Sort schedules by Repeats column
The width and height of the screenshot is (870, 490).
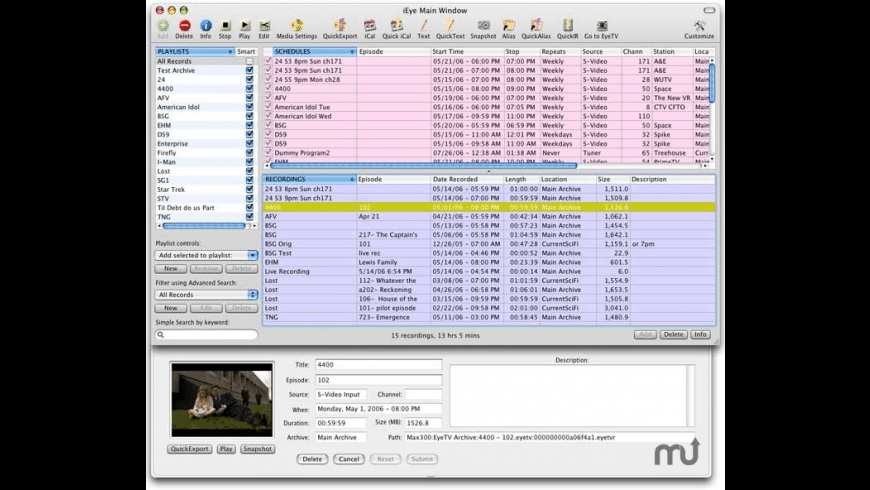click(x=560, y=52)
